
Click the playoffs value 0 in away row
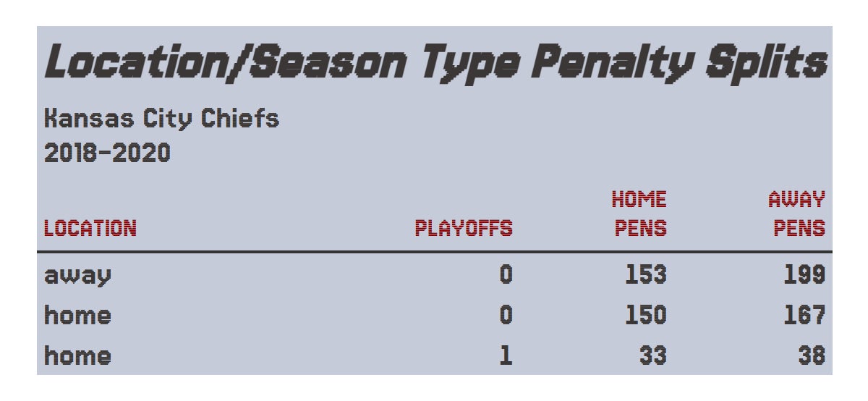click(x=506, y=275)
